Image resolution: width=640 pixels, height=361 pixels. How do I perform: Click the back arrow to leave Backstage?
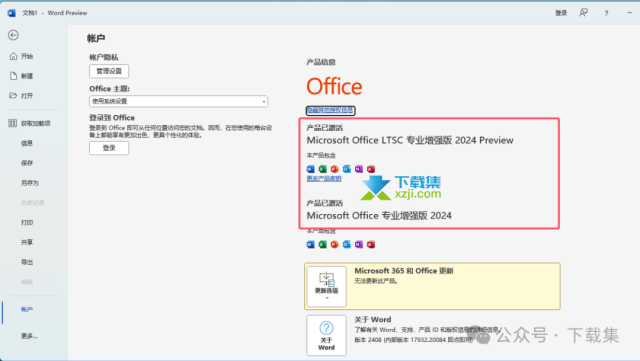[13, 35]
